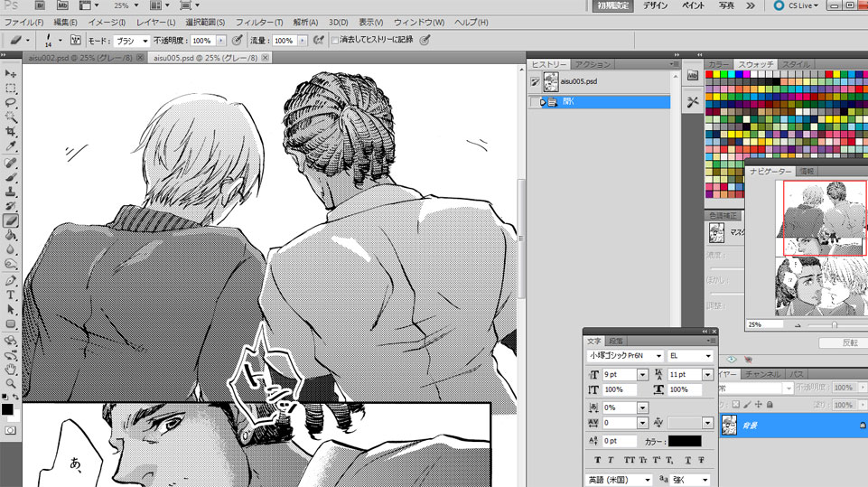Image resolution: width=868 pixels, height=487 pixels.
Task: Enable erase to history checkbox
Action: [335, 40]
